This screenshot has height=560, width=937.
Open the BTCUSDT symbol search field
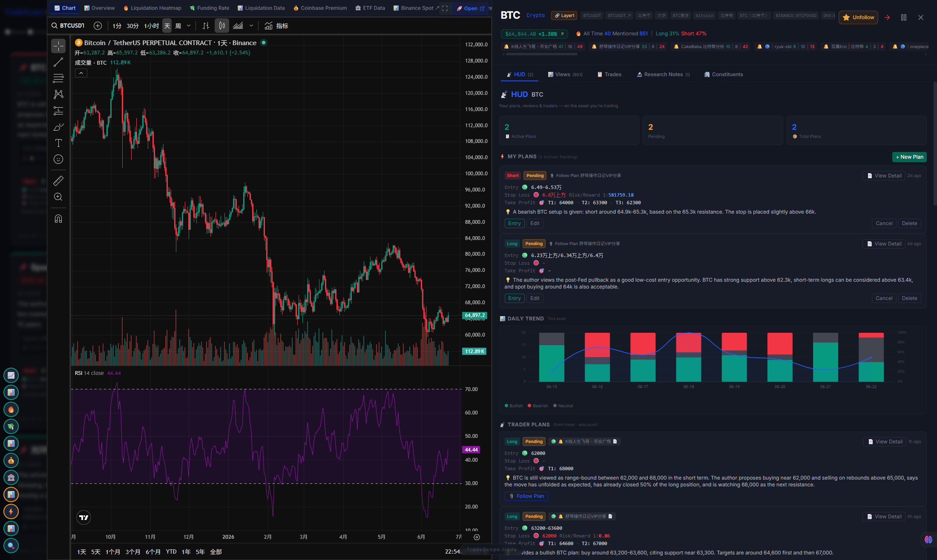tap(68, 26)
